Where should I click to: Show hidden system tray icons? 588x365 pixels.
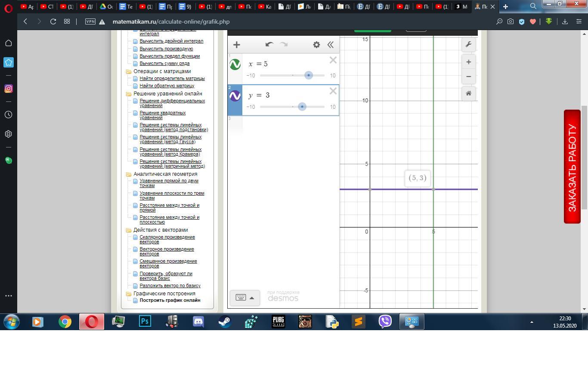pyautogui.click(x=532, y=322)
